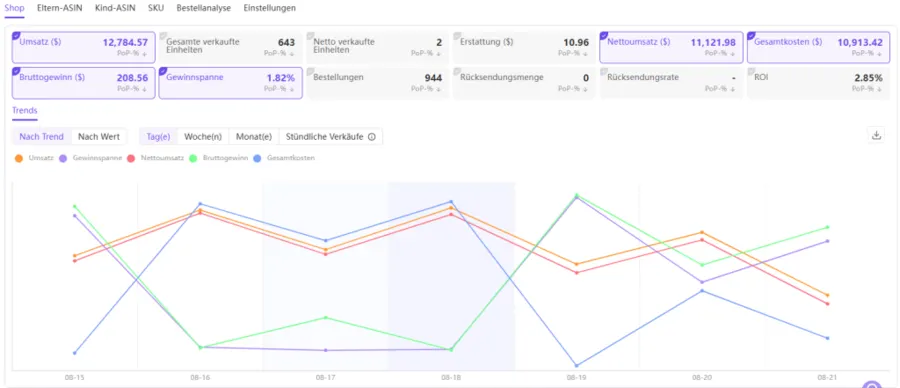This screenshot has width=900, height=388.
Task: Download the trends chart
Action: click(x=876, y=135)
